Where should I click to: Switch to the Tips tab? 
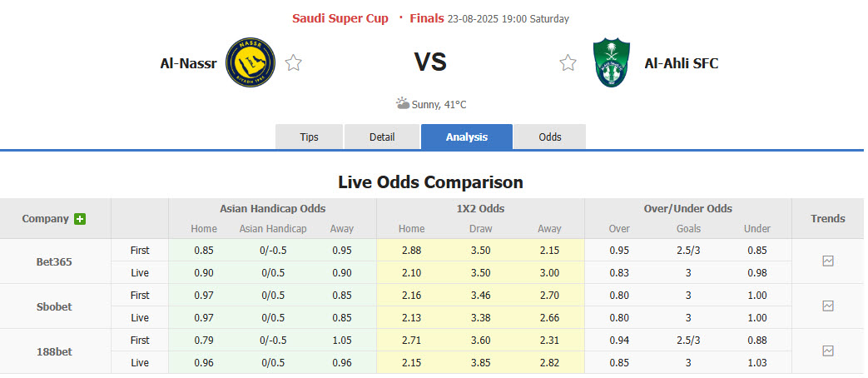310,137
